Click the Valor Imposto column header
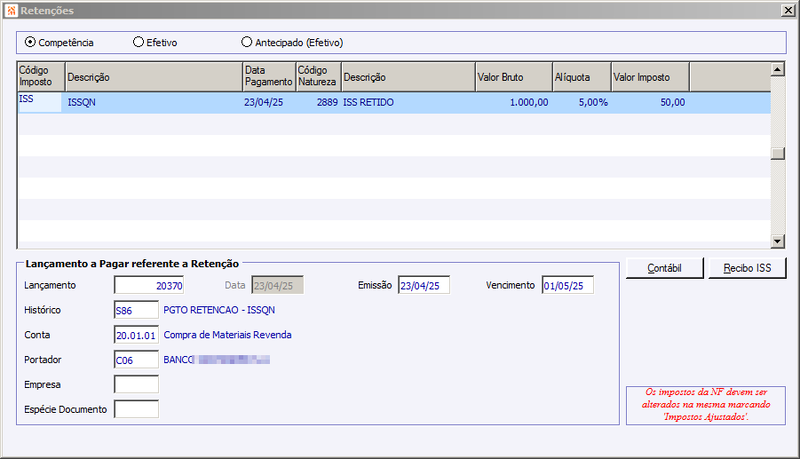Viewport: 800px width, 459px height. (x=651, y=76)
